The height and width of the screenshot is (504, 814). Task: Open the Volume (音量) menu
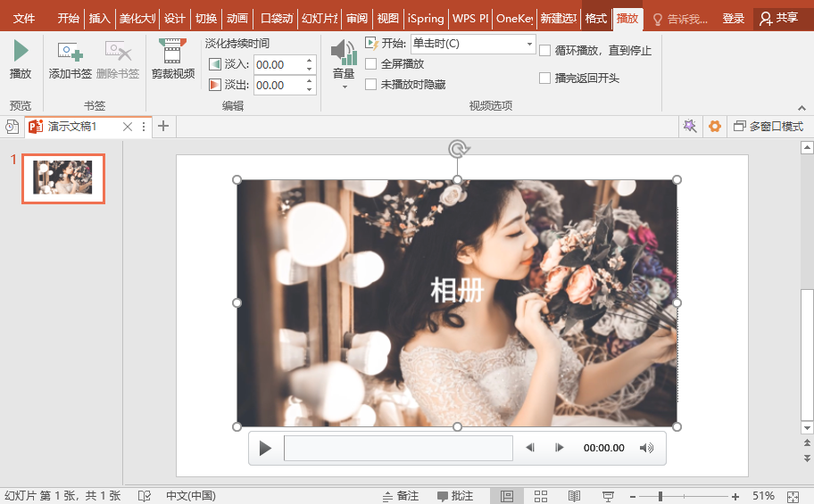click(x=344, y=63)
